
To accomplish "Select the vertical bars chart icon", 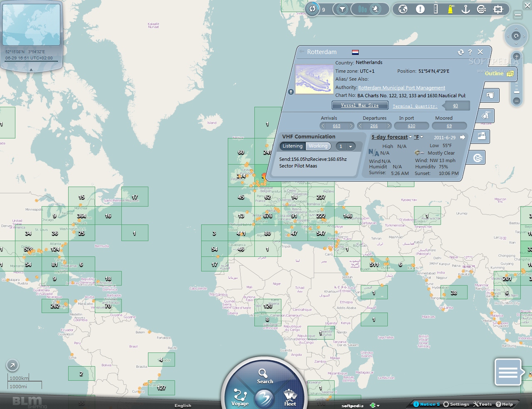I will coord(363,9).
